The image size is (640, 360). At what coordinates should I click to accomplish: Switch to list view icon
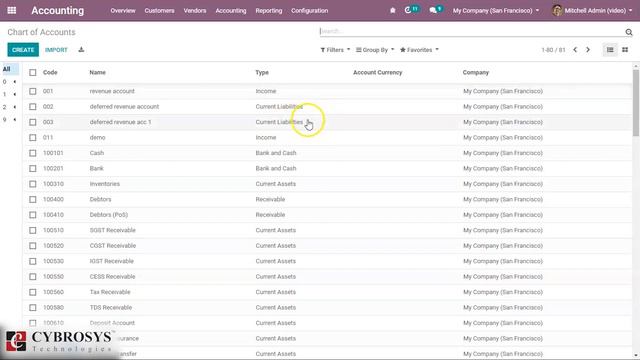tap(610, 50)
